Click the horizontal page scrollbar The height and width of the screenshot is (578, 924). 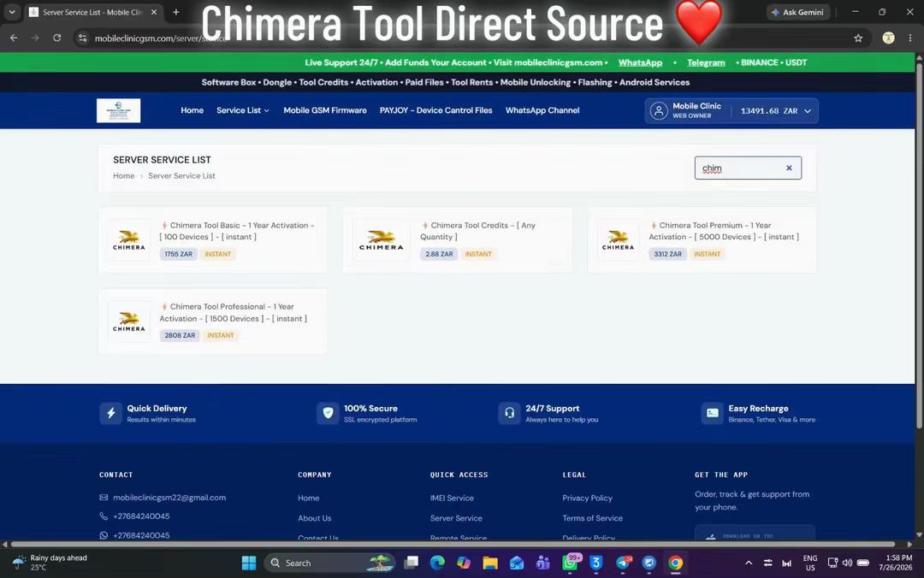click(453, 544)
